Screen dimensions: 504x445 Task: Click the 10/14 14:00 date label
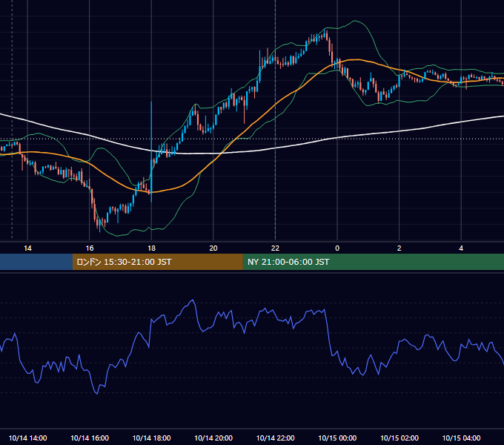point(27,438)
